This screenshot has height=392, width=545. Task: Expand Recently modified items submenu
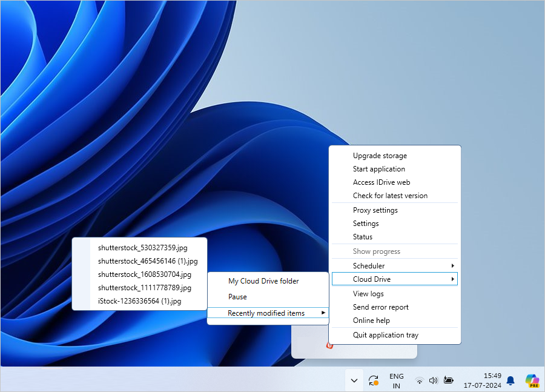coord(268,313)
